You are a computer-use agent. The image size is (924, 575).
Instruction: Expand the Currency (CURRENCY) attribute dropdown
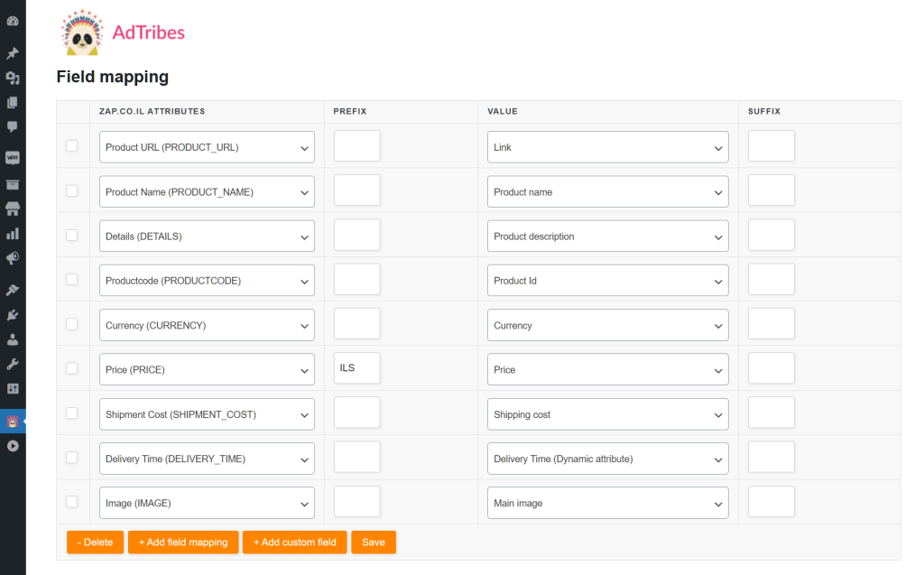[x=206, y=324]
